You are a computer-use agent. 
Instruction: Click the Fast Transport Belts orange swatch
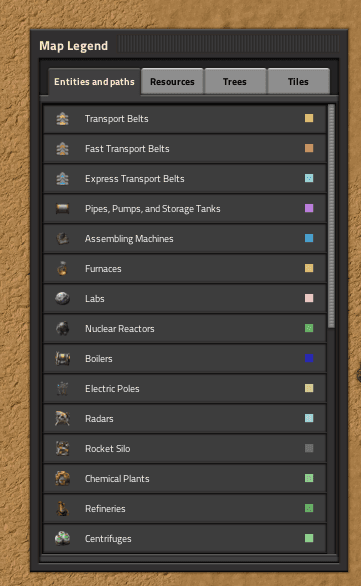tap(309, 148)
